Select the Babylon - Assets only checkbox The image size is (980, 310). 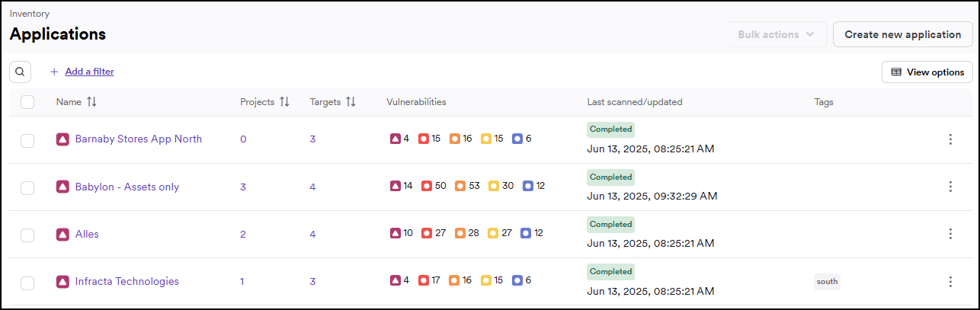pos(27,187)
